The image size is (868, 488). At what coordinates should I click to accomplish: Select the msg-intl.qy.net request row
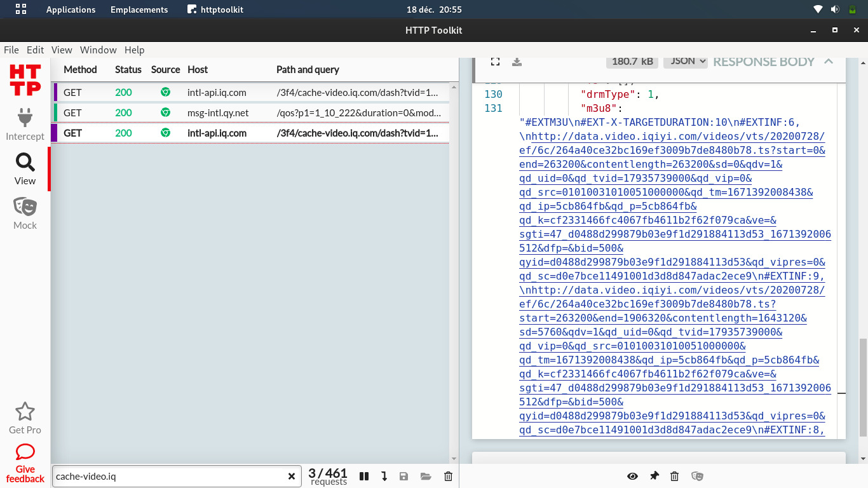[250, 112]
